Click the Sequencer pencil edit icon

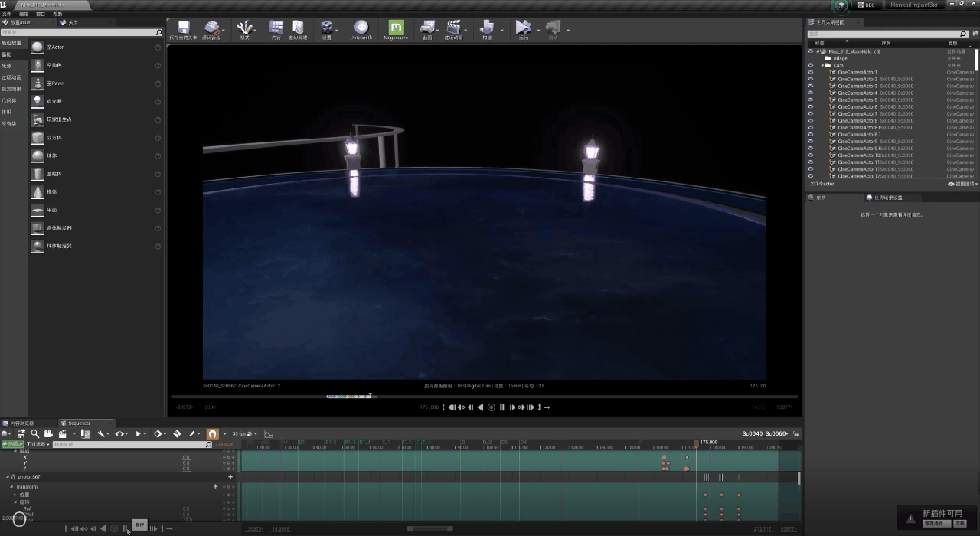[192, 433]
